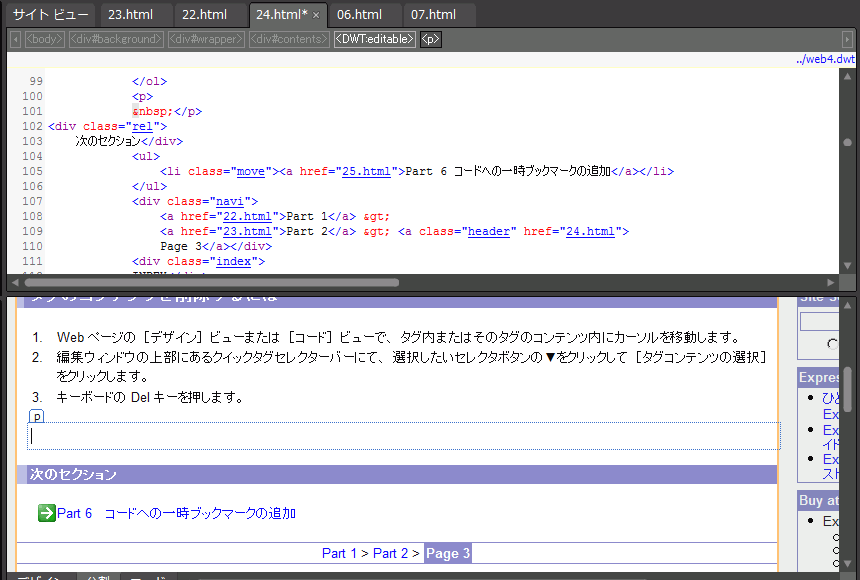
Task: Click the 'move' class name in code
Action: [x=251, y=171]
